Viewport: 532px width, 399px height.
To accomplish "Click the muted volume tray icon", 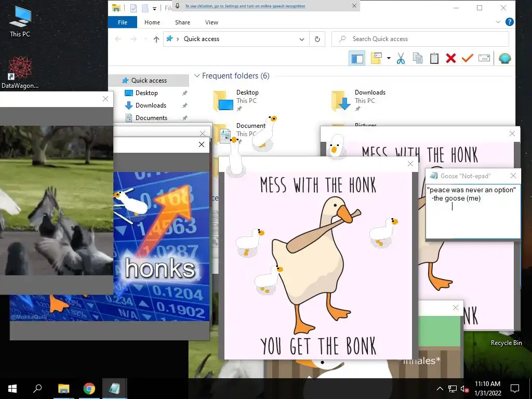I will [464, 389].
